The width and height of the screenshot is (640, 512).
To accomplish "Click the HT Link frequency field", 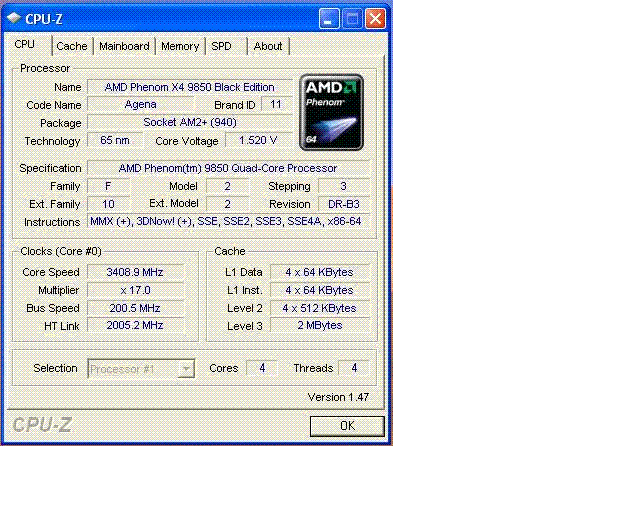I will point(135,326).
